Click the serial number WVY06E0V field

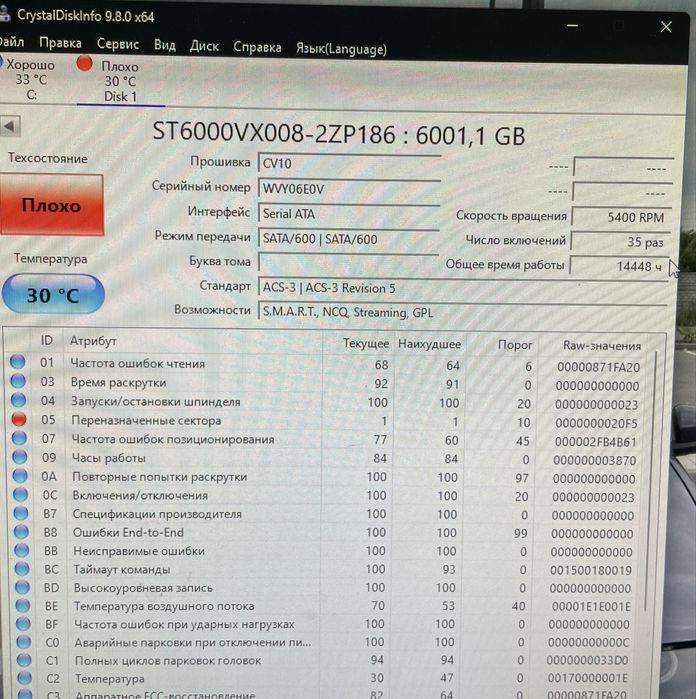(x=350, y=189)
